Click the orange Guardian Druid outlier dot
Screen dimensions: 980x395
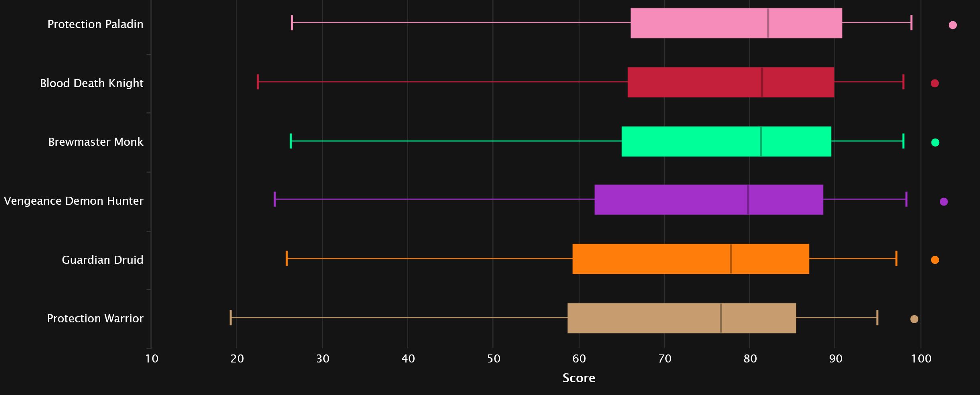point(935,260)
